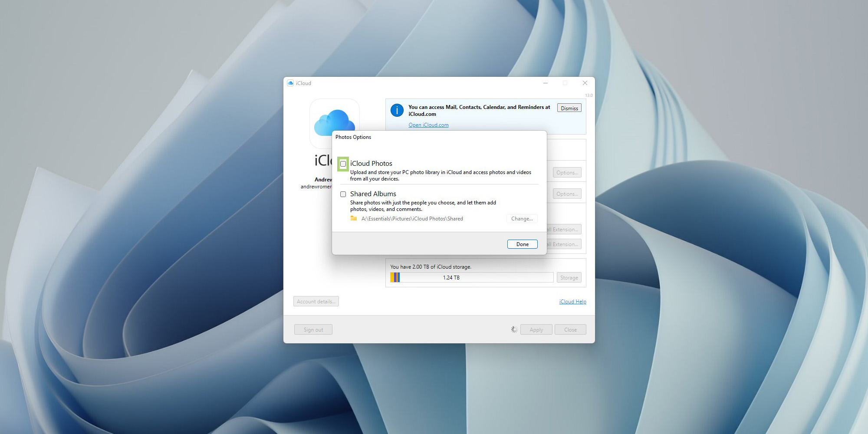Viewport: 868px width, 434px height.
Task: Confirm Photos Options with Done
Action: pos(522,244)
